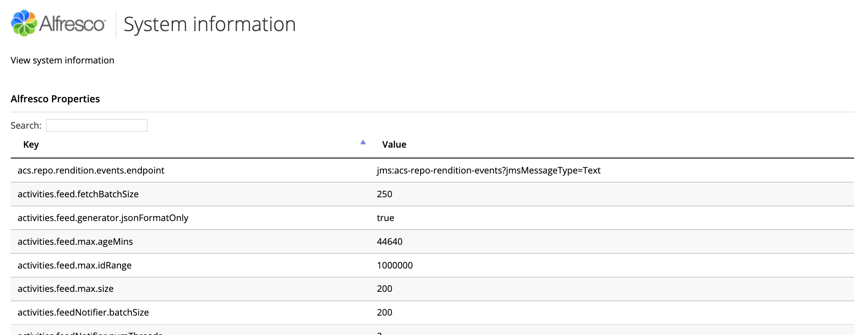Focus the Search input field
The width and height of the screenshot is (868, 335).
pos(97,125)
